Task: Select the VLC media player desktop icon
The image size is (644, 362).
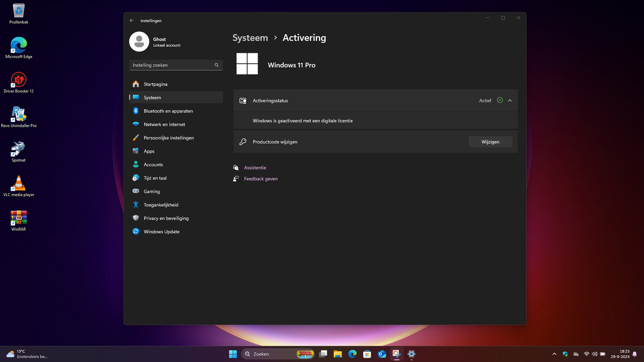Action: (x=19, y=186)
